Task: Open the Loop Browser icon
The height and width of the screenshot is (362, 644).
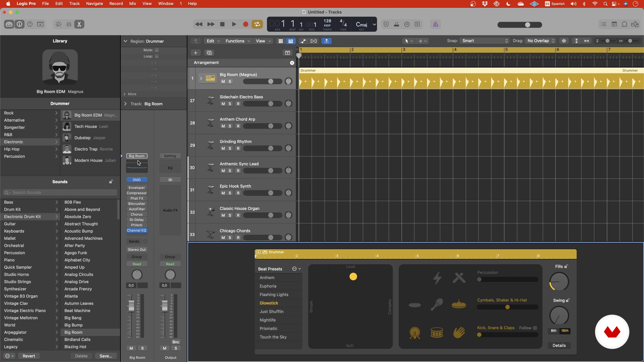Action: coord(625,24)
